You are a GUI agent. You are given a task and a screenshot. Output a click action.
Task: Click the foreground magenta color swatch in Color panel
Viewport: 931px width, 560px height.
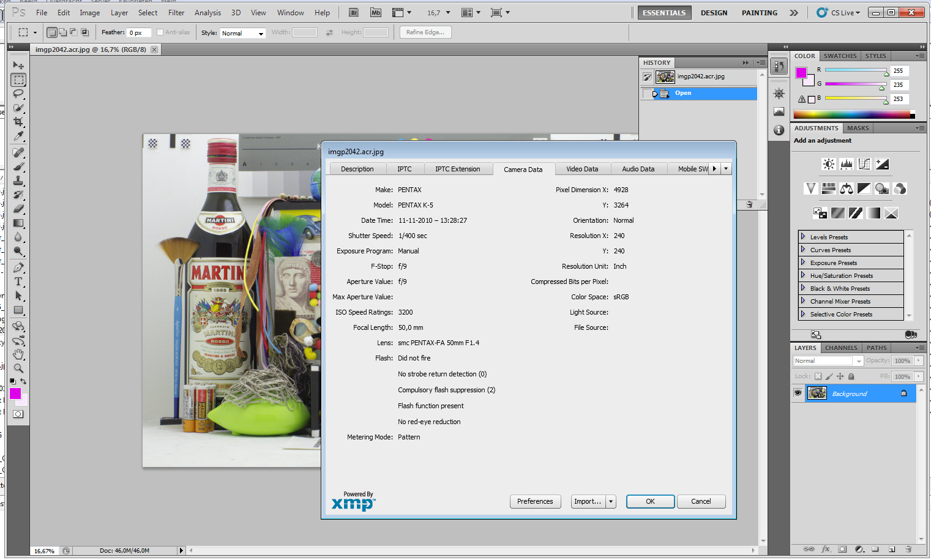[801, 73]
